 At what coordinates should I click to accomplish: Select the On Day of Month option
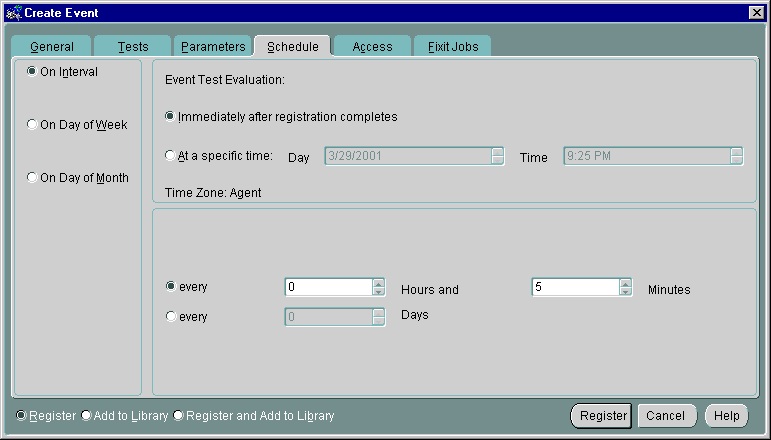(33, 178)
